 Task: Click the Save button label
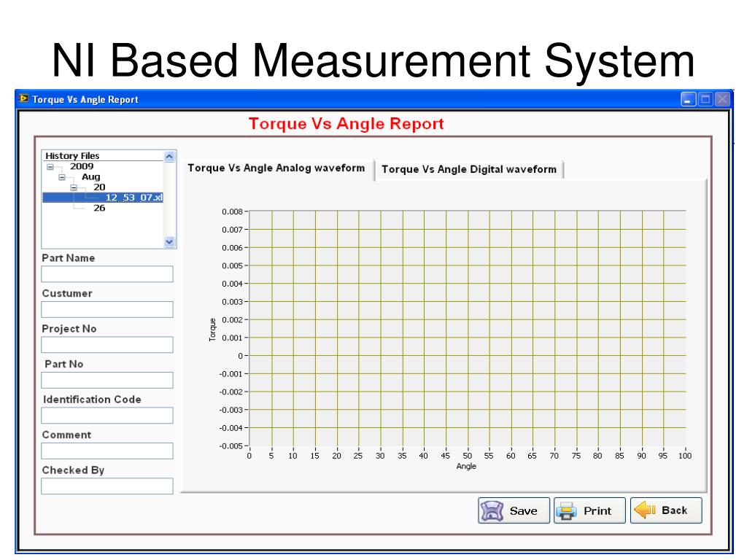pos(523,511)
